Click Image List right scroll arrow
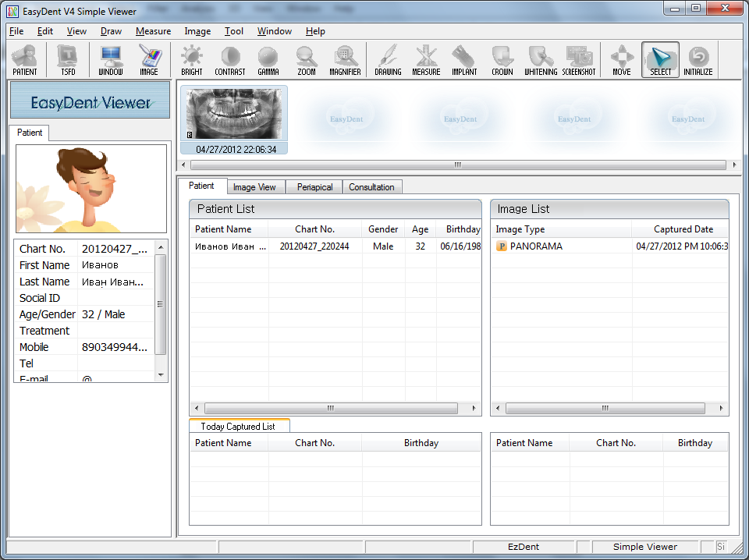This screenshot has width=749, height=560. coord(721,408)
